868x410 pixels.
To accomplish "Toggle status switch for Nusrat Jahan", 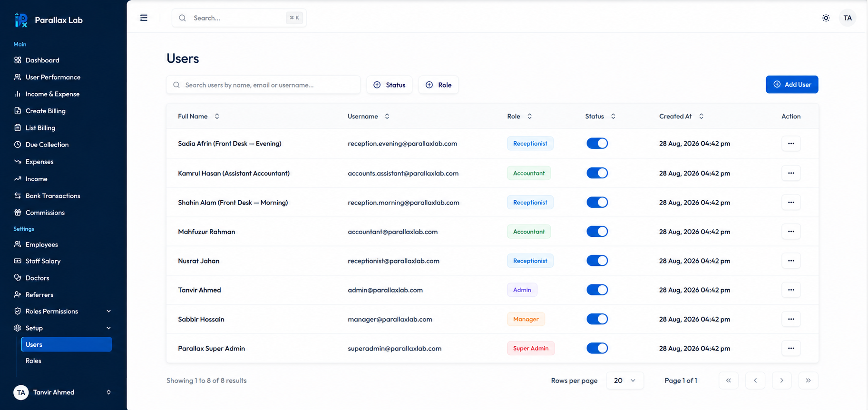I will tap(597, 261).
